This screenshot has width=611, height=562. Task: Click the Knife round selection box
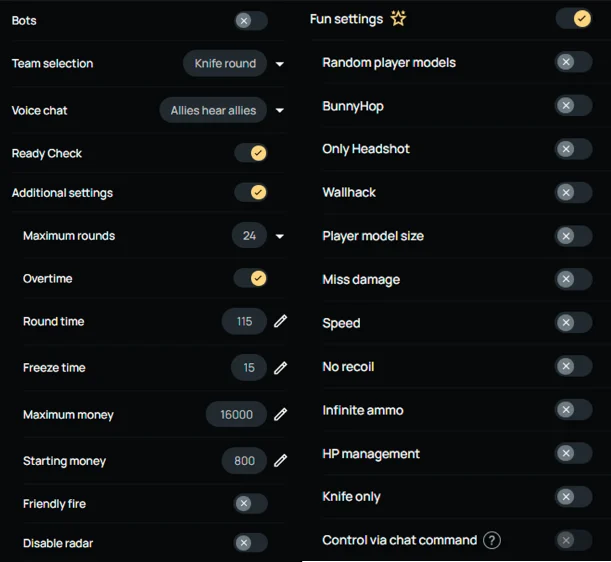click(225, 63)
